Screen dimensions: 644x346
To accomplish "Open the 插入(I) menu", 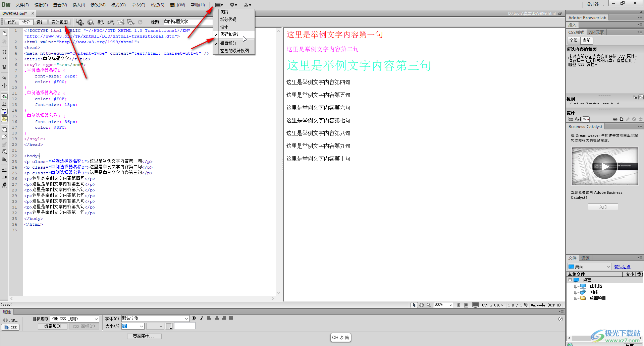I will [79, 5].
